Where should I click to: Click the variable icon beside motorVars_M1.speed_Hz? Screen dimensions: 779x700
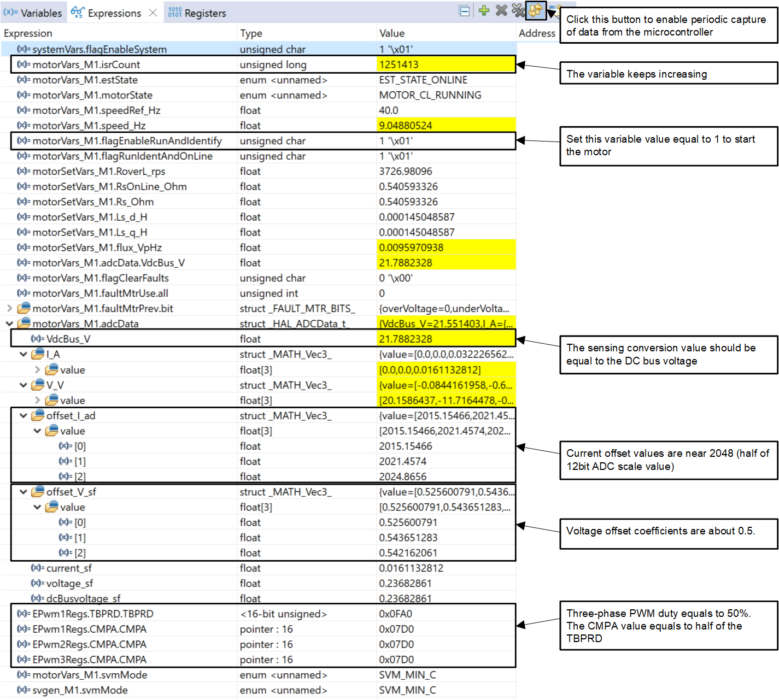point(24,126)
